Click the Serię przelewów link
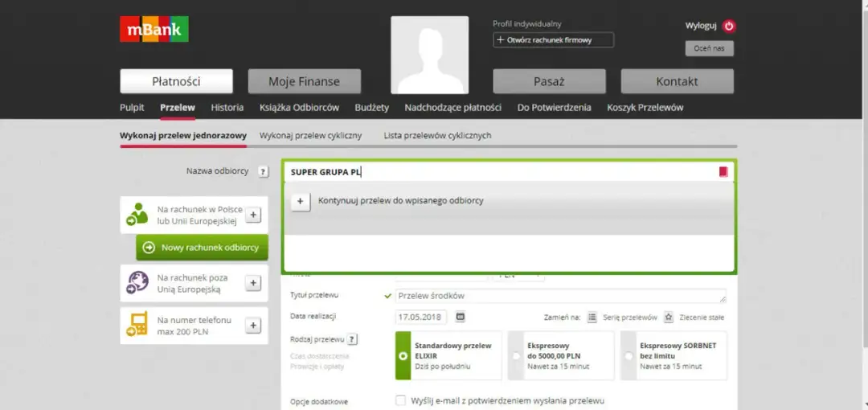 [630, 318]
